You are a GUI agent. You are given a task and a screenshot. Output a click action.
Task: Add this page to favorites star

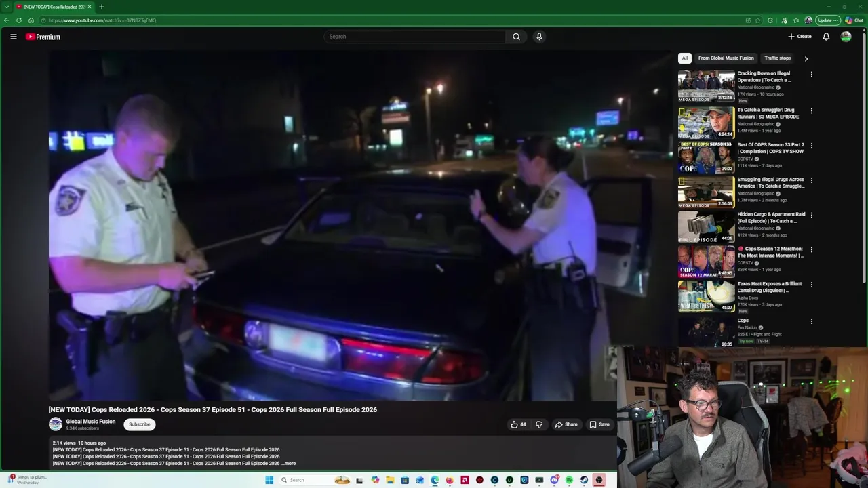click(x=757, y=20)
